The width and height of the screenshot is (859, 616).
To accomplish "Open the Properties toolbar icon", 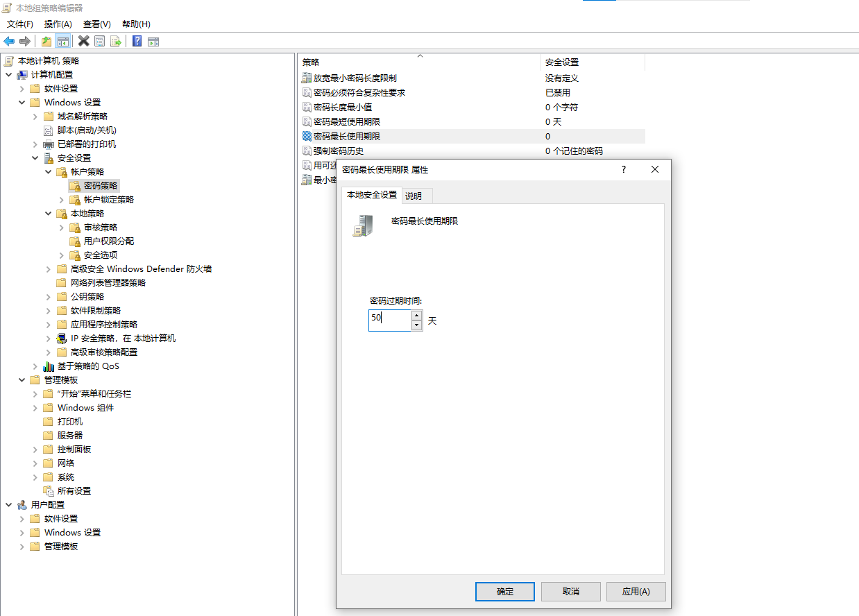I will 100,41.
